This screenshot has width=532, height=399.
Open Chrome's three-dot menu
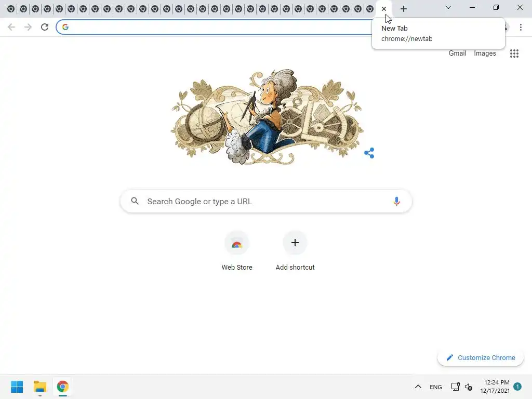pyautogui.click(x=521, y=27)
